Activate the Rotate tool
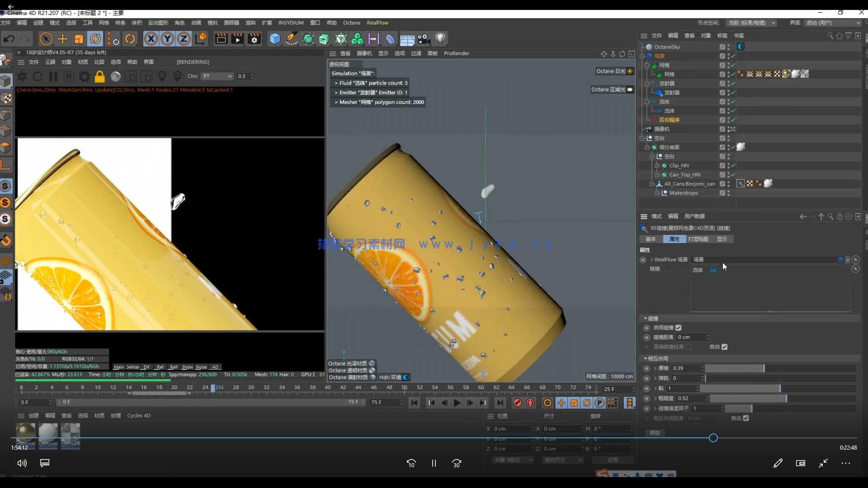Screen dimensions: 868x488 95,39
